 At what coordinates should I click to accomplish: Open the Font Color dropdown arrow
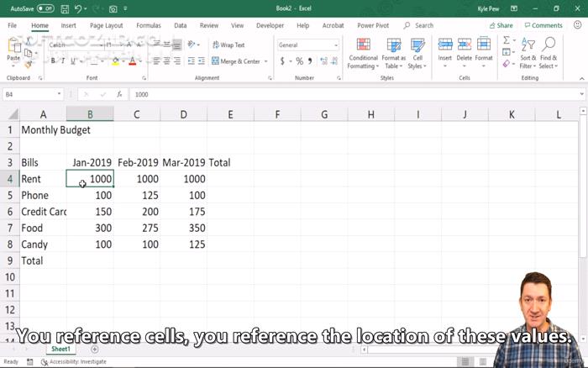click(x=140, y=60)
